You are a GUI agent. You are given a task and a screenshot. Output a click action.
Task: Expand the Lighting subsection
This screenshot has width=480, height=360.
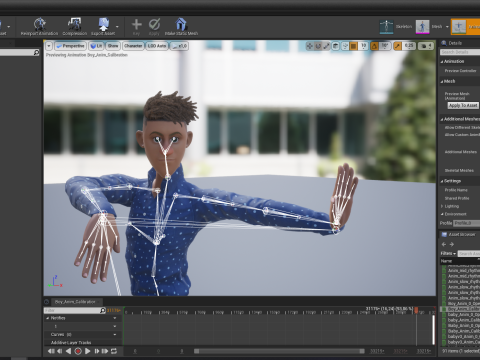442,206
